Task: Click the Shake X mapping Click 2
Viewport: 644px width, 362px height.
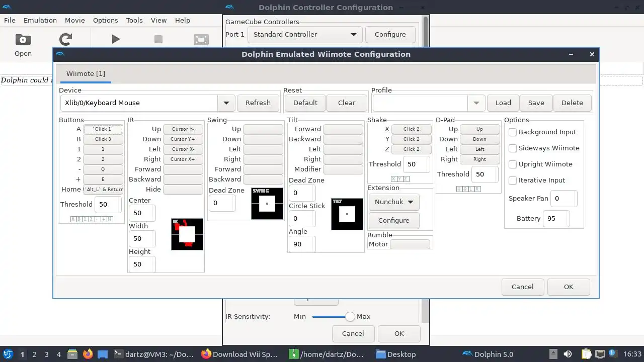Action: click(412, 129)
